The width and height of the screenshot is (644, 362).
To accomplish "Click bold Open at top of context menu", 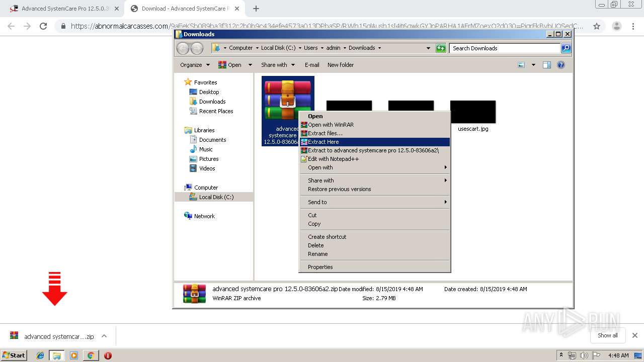I will [x=374, y=116].
